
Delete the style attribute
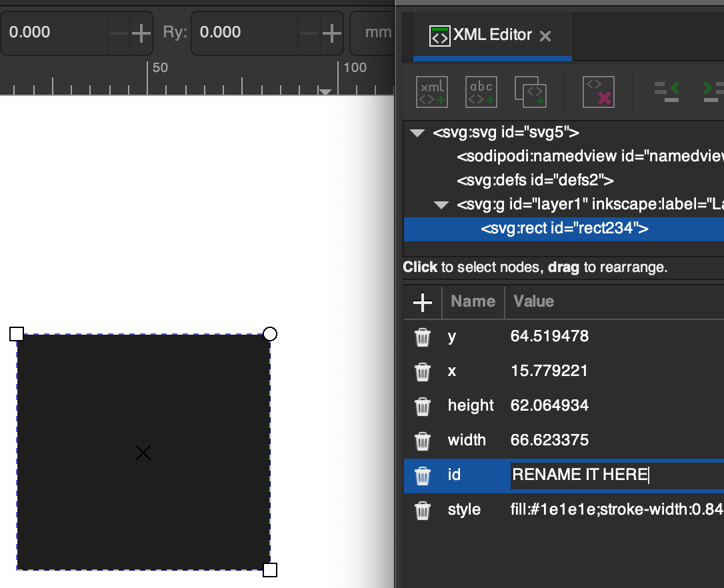[x=422, y=510]
